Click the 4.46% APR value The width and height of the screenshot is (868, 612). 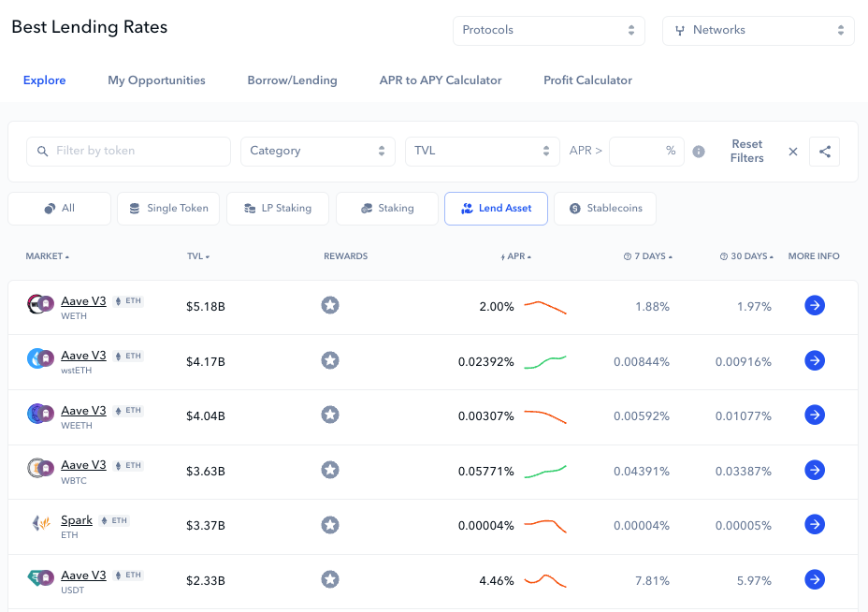tap(497, 581)
